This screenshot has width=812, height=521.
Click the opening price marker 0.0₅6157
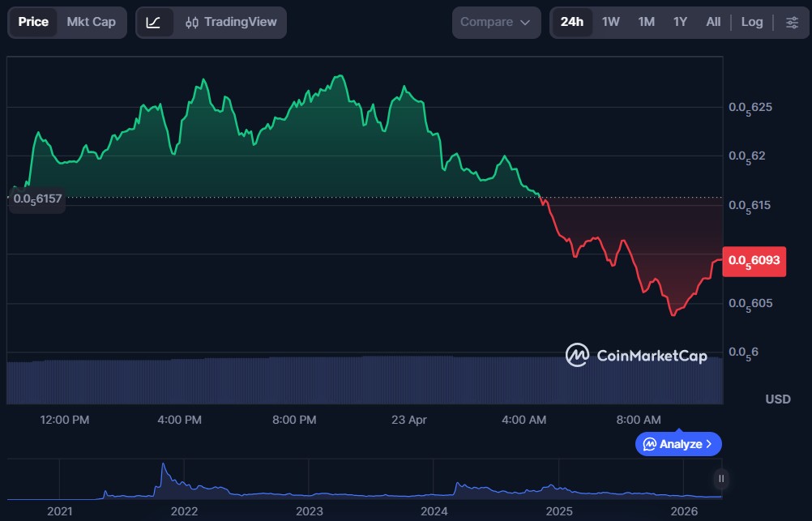[x=36, y=199]
